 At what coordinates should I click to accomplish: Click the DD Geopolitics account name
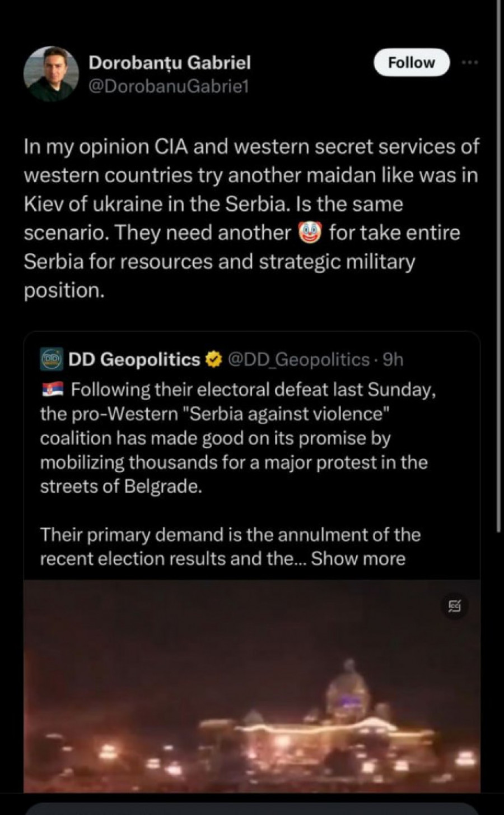[x=134, y=359]
